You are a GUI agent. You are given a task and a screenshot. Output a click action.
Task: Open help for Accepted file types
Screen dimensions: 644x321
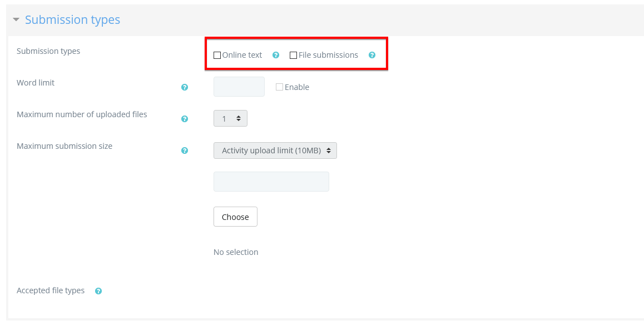point(98,291)
